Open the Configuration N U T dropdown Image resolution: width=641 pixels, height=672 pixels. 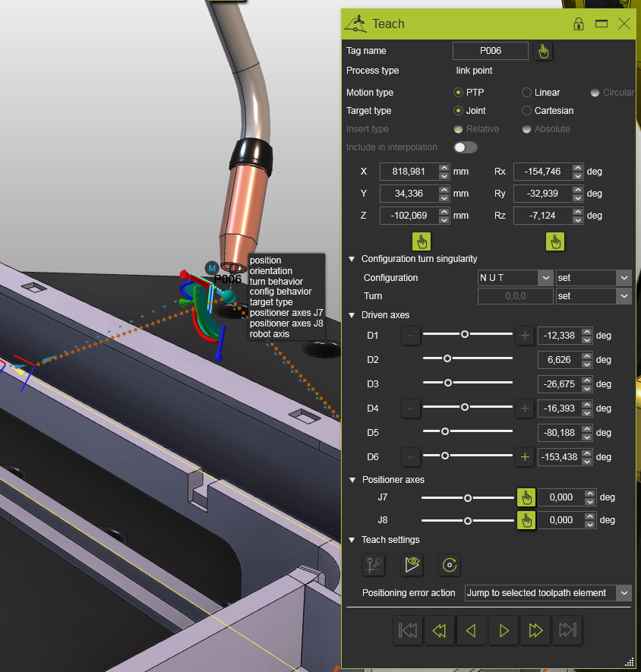coord(515,278)
